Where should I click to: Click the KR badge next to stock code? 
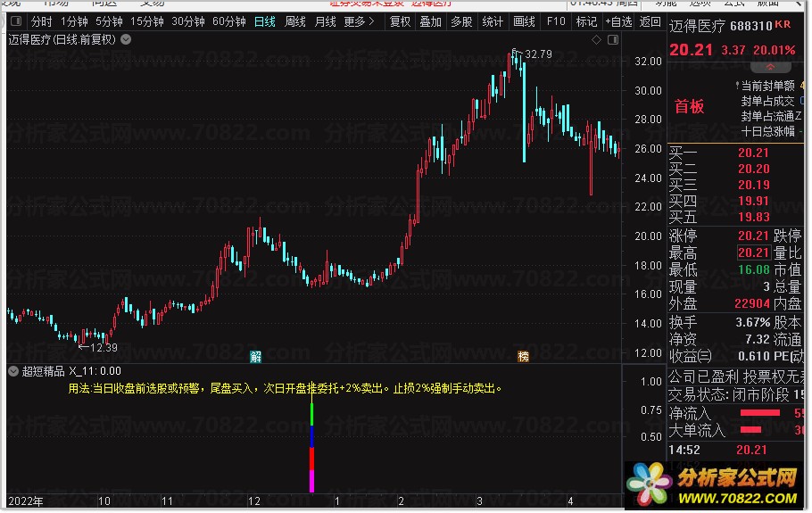(x=783, y=24)
